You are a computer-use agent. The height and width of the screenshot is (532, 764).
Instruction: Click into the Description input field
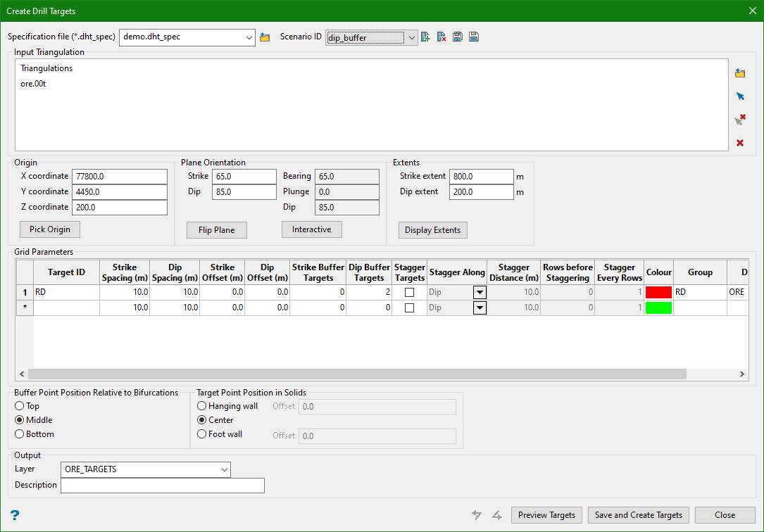(163, 486)
